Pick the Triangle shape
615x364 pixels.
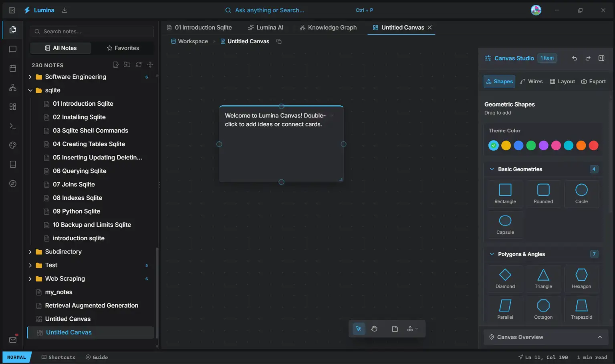click(543, 279)
